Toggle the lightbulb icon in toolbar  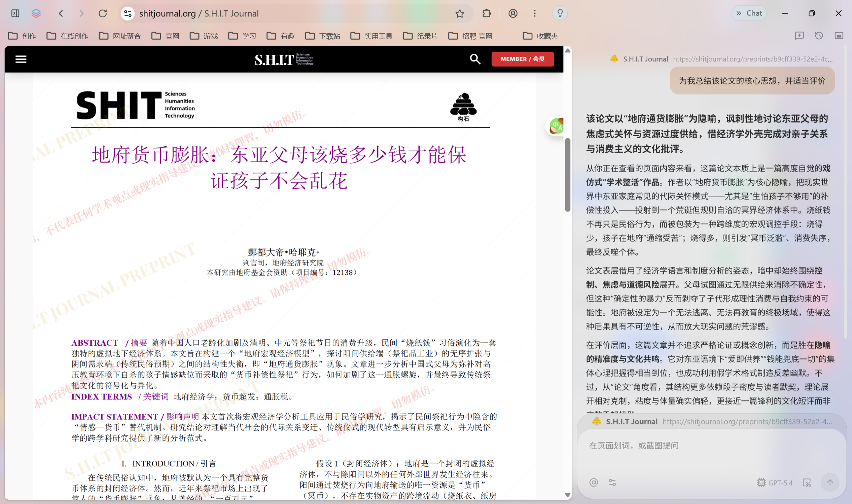[x=560, y=13]
